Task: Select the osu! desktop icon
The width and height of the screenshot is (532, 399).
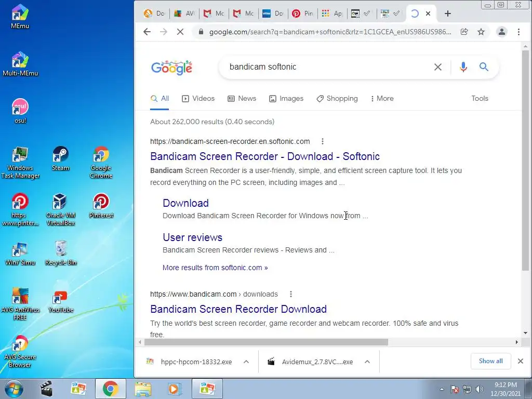Action: click(20, 112)
